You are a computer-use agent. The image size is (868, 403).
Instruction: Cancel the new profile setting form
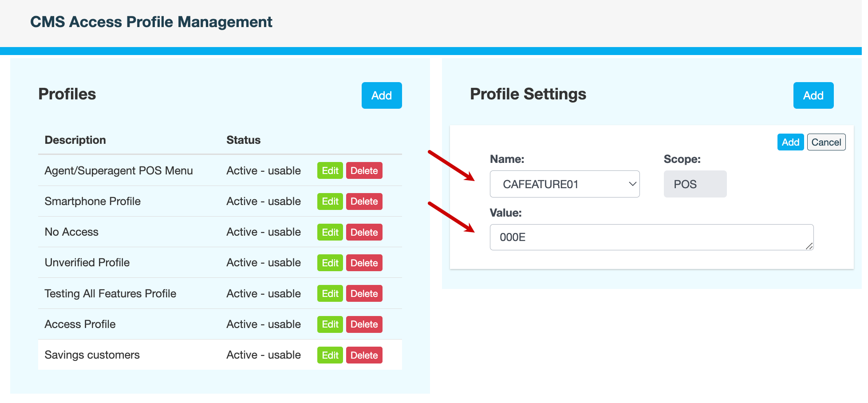point(825,142)
